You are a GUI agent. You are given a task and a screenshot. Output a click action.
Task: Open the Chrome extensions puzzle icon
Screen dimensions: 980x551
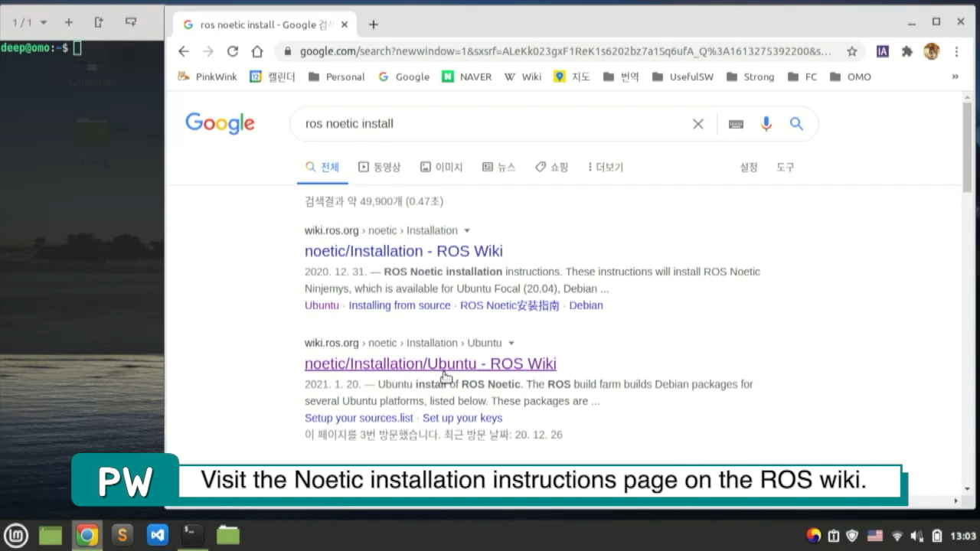(x=907, y=51)
